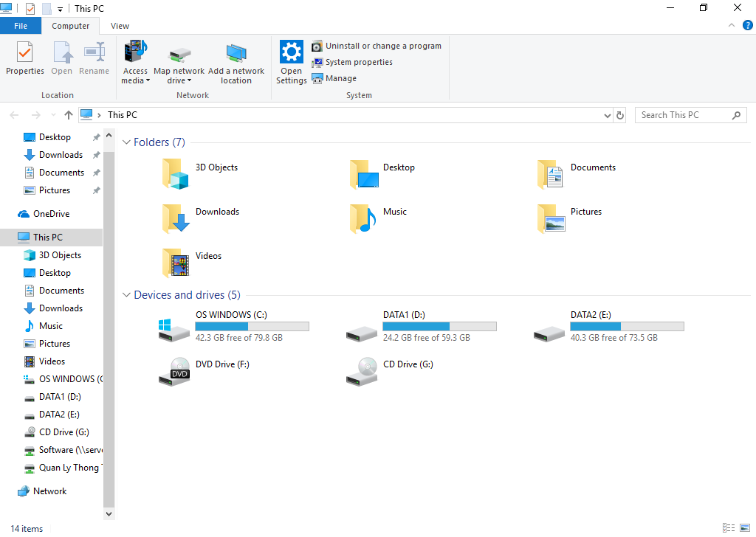Screen dimensions: 756x537
Task: Collapse the Folders (7) group
Action: (126, 142)
